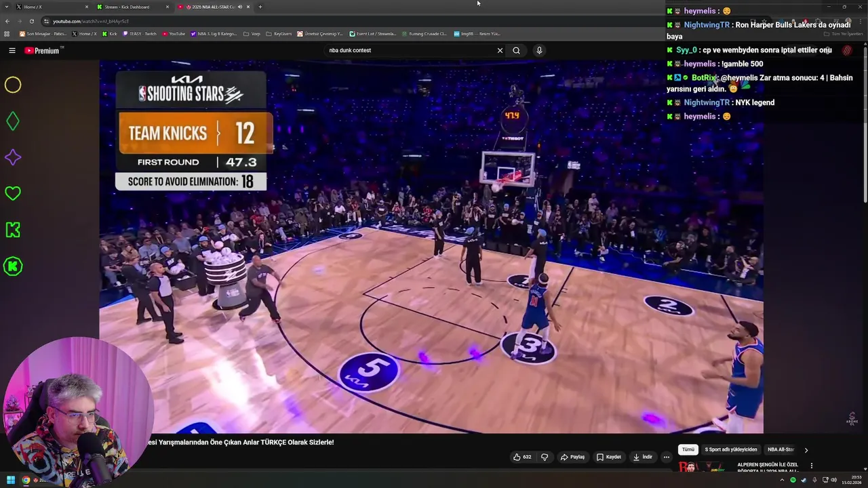Screen dimensions: 868x488
Task: Open the Son Mesajlar bookmark
Action: pos(43,34)
